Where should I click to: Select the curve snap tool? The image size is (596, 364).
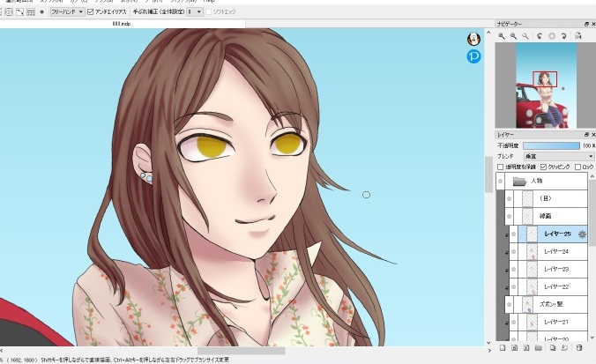pos(19,11)
